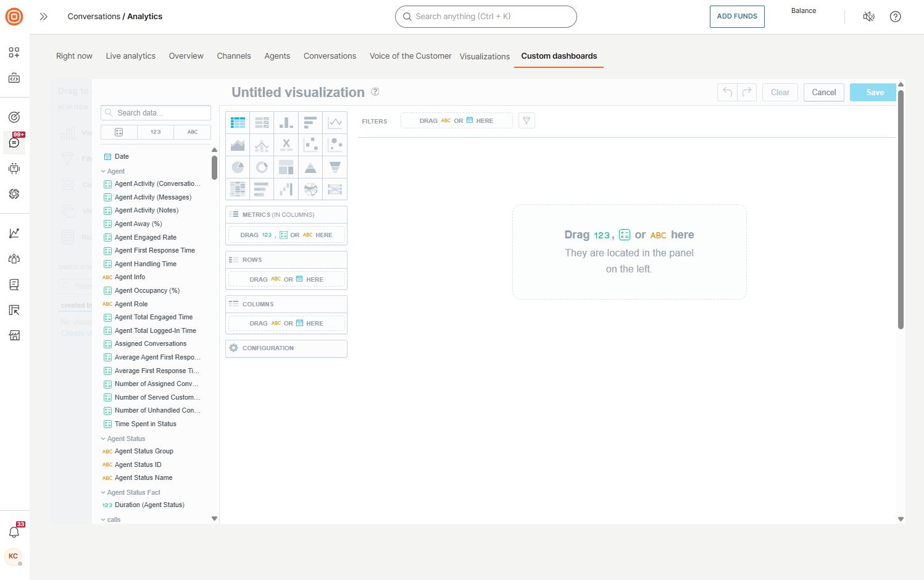Select the funnel chart visualization type

[x=335, y=167]
